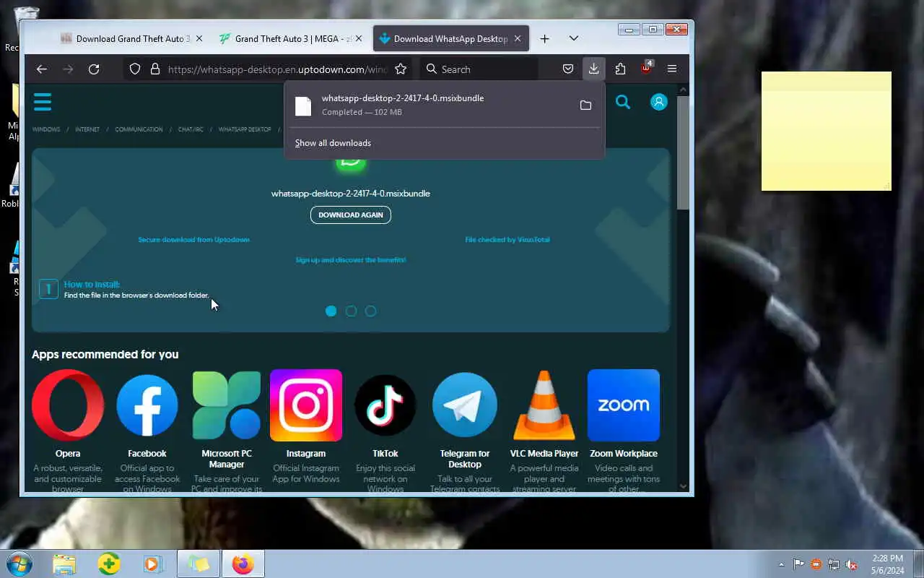Select the third carousel dot

(370, 311)
